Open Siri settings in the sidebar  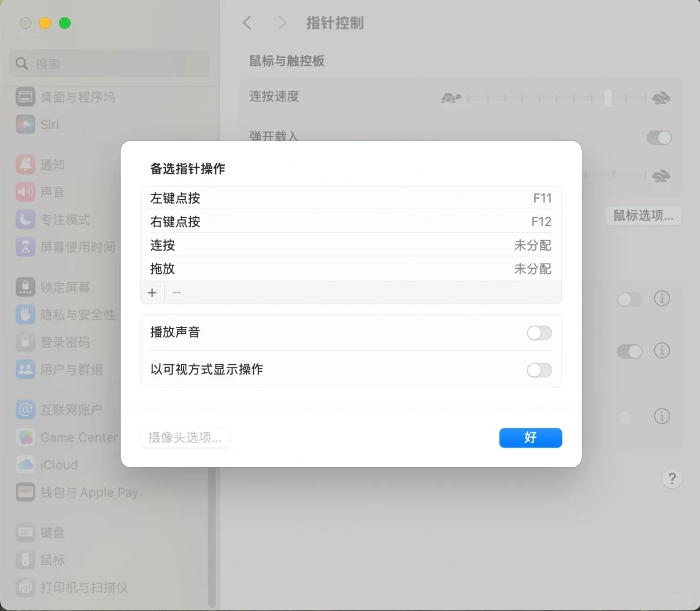click(x=25, y=124)
